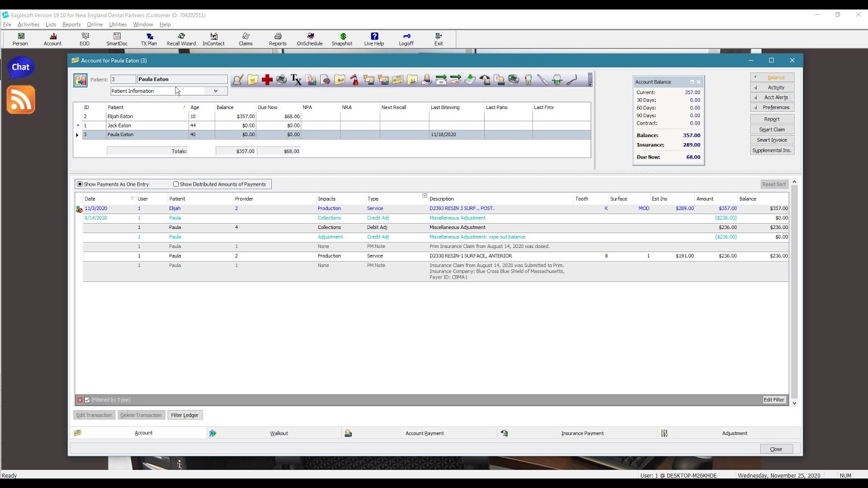Click the plain tooth icon in account toolbar
The height and width of the screenshot is (488, 868).
[528, 80]
